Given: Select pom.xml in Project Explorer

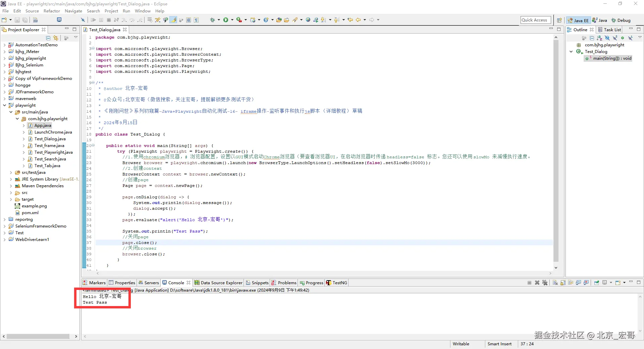Looking at the screenshot, I should (30, 213).
